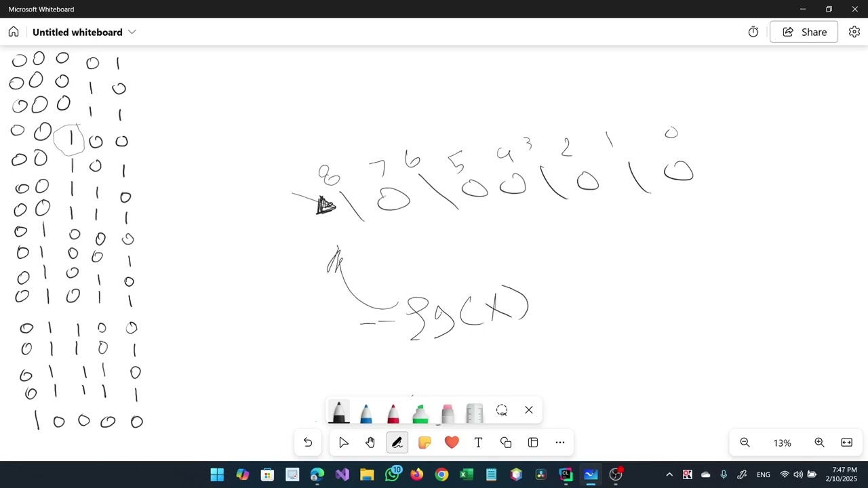Image resolution: width=868 pixels, height=488 pixels.
Task: Zoom in the canvas
Action: click(819, 443)
